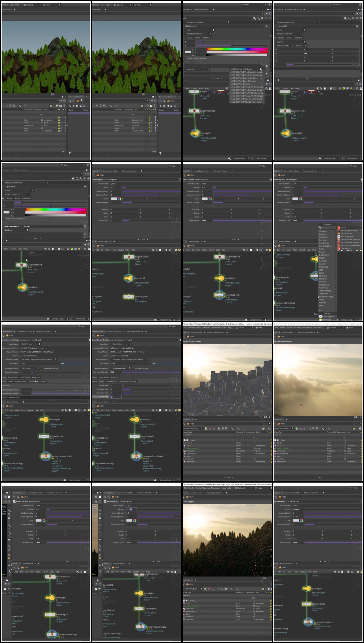Screen dimensions: 364x643
Task: Choose the Displacement.jpg texture list entry
Action: [246, 72]
